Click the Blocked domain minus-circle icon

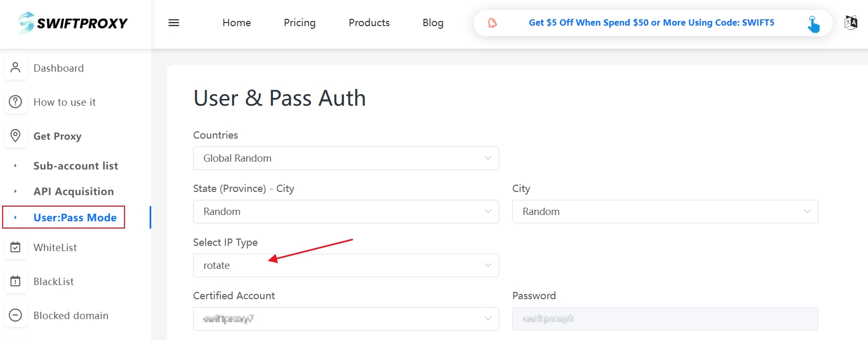click(16, 315)
